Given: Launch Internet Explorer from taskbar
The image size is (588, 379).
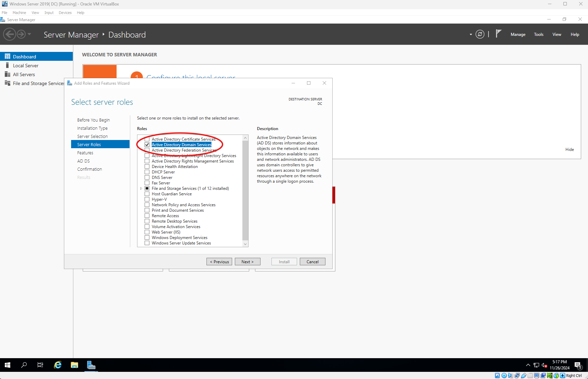Looking at the screenshot, I should click(58, 365).
